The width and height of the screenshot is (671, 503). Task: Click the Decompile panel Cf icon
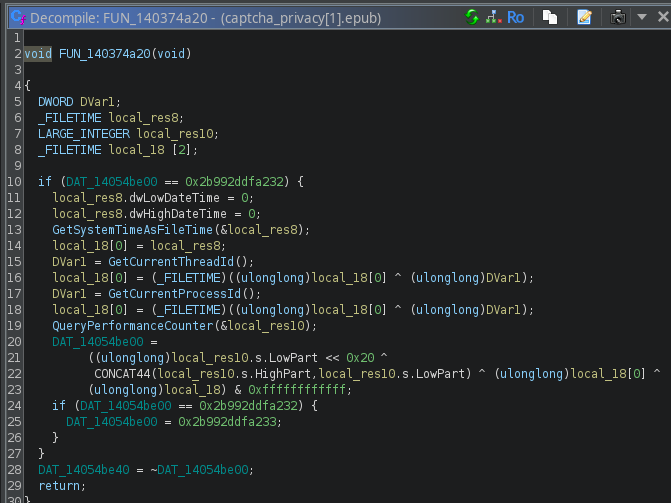click(x=12, y=18)
